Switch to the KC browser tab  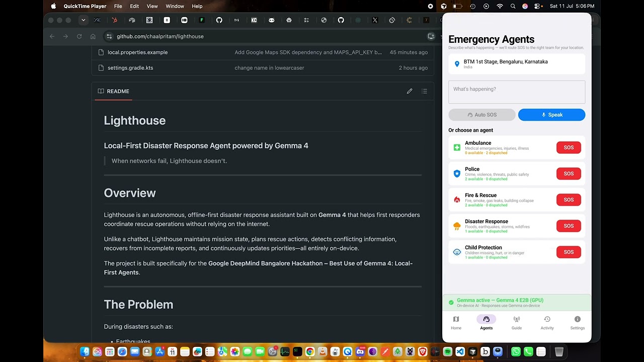click(x=254, y=20)
